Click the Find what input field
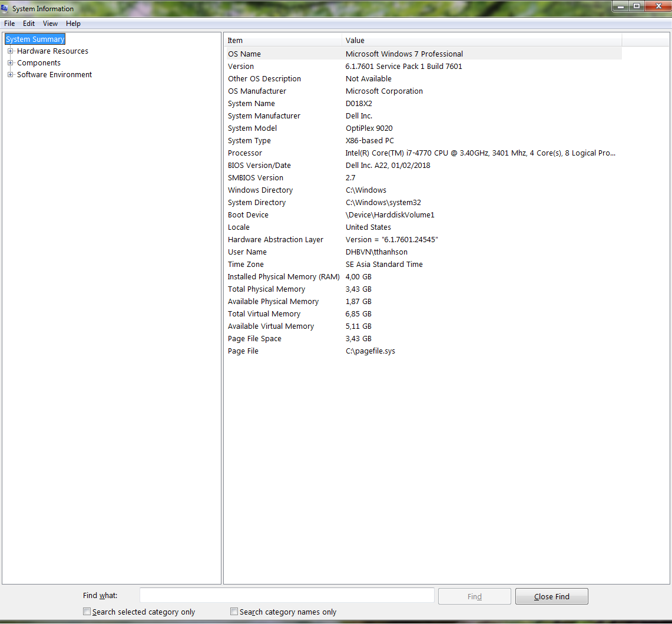The image size is (672, 624). [287, 596]
